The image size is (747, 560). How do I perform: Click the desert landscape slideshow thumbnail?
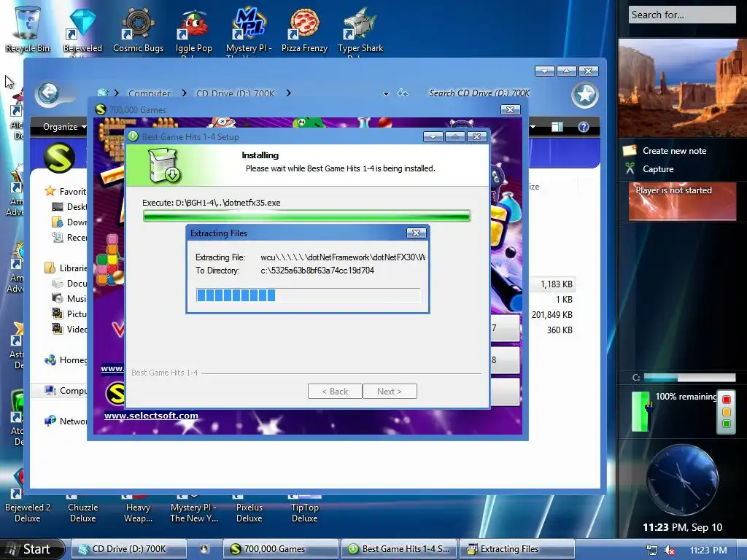[x=683, y=88]
